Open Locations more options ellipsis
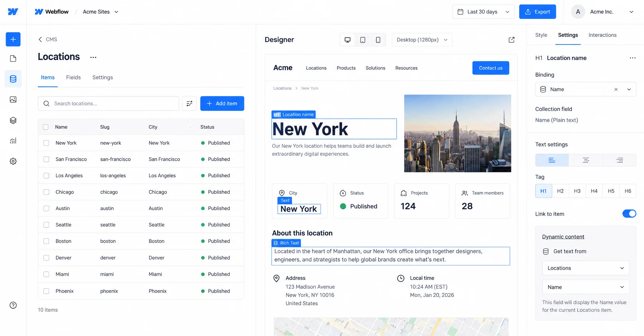The width and height of the screenshot is (644, 336). pyautogui.click(x=93, y=57)
